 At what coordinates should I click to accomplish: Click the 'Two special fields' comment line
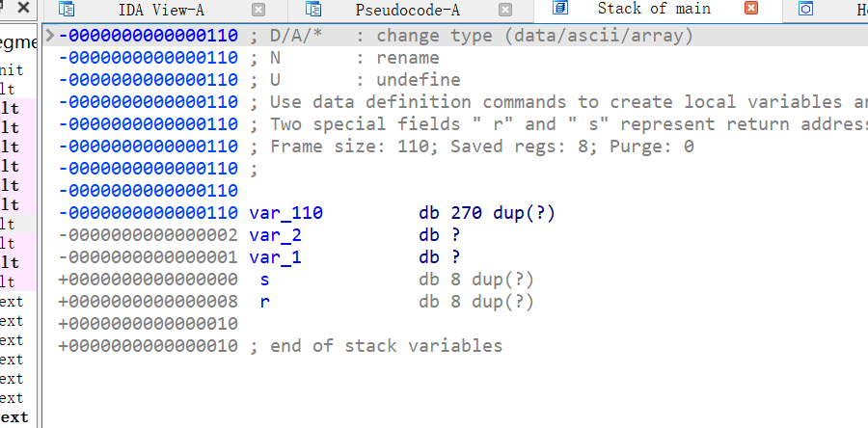point(558,124)
